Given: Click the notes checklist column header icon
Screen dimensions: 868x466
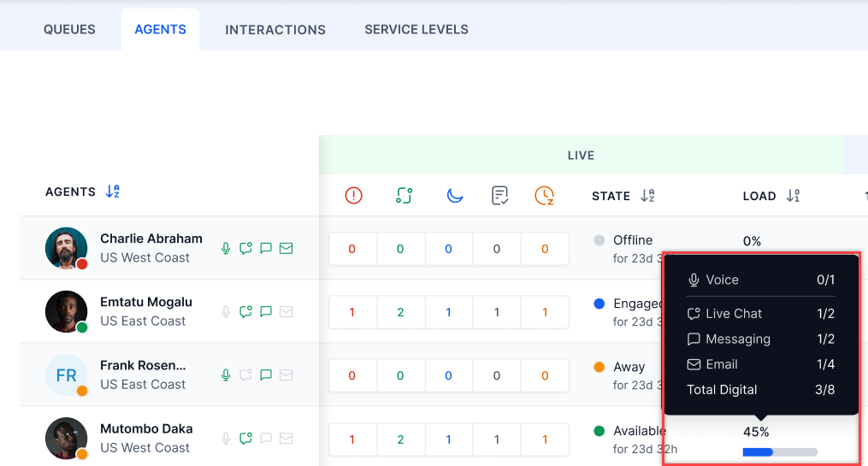Looking at the screenshot, I should click(x=500, y=196).
